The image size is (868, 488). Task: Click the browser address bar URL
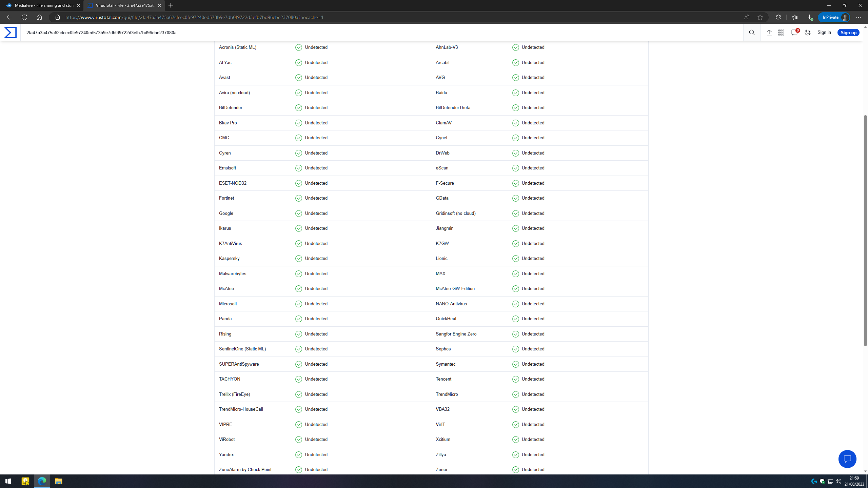click(194, 17)
